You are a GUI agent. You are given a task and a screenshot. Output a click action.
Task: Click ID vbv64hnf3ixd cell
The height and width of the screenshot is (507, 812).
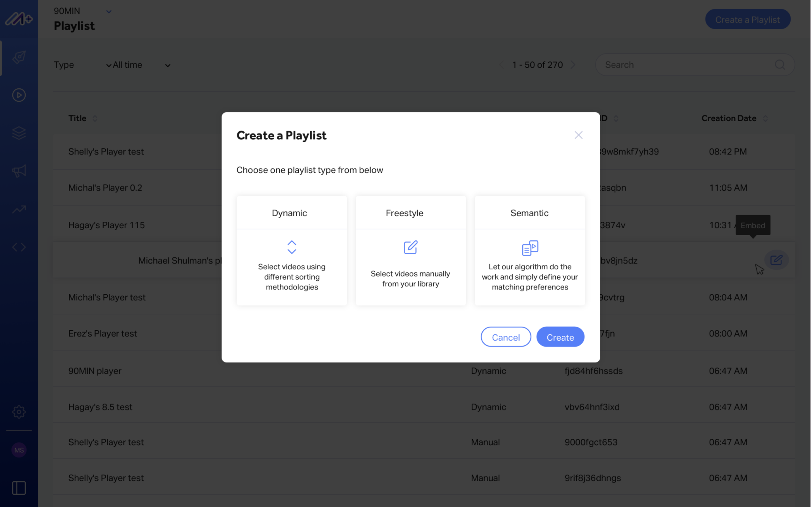592,407
